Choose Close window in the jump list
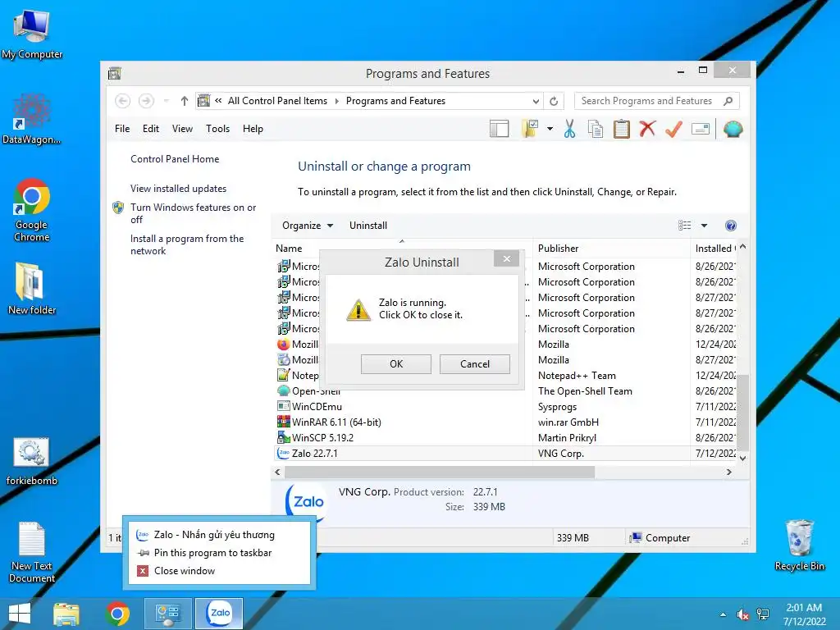Screen dimensions: 840x630 pos(185,571)
